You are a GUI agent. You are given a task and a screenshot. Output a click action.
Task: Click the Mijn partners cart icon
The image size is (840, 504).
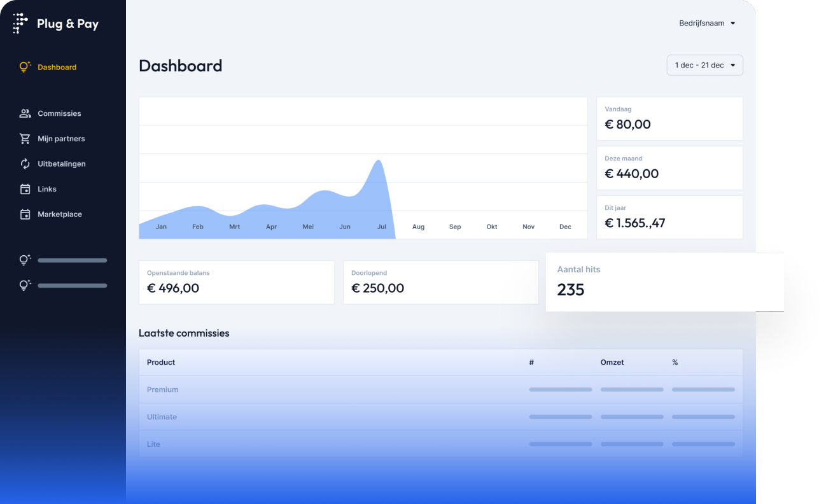(x=25, y=139)
